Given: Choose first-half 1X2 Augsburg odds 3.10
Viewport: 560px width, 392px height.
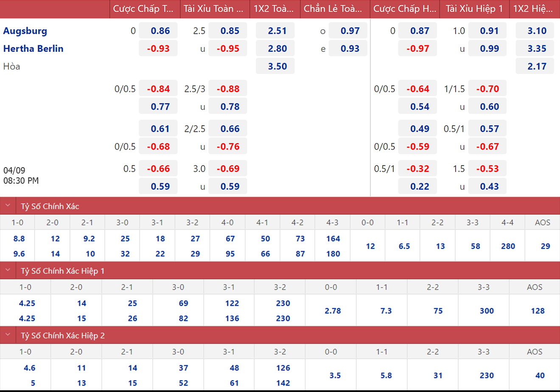Looking at the screenshot, I should tap(537, 31).
